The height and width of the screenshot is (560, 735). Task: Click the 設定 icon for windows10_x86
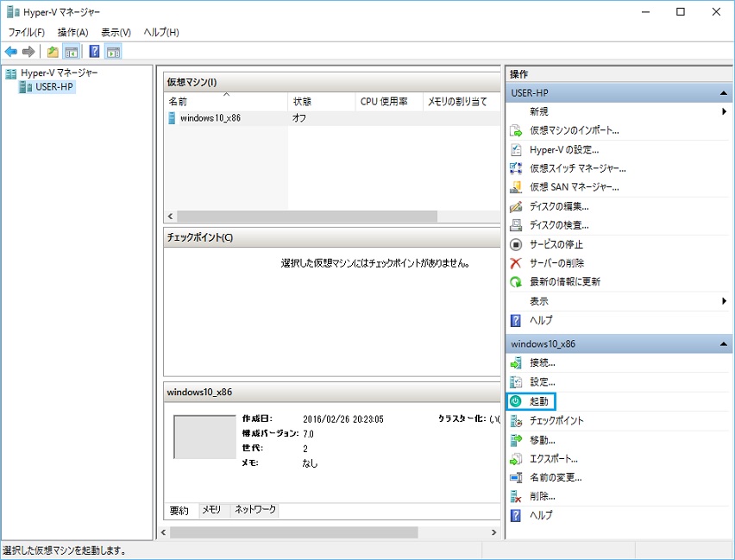click(516, 381)
